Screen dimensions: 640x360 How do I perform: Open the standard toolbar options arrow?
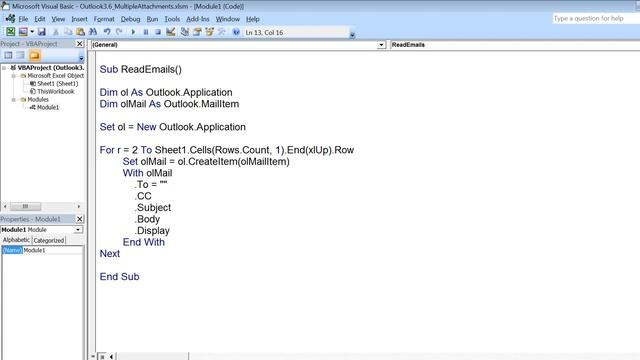[352, 35]
